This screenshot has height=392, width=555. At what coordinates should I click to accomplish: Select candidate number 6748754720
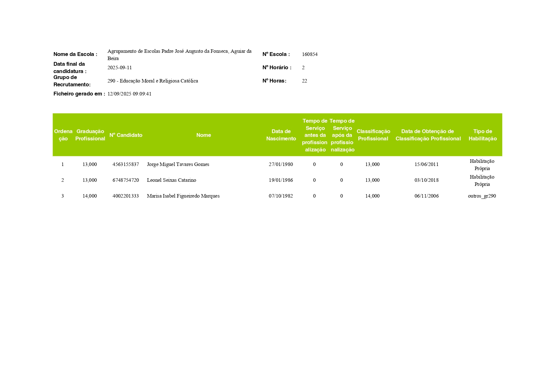[126, 180]
